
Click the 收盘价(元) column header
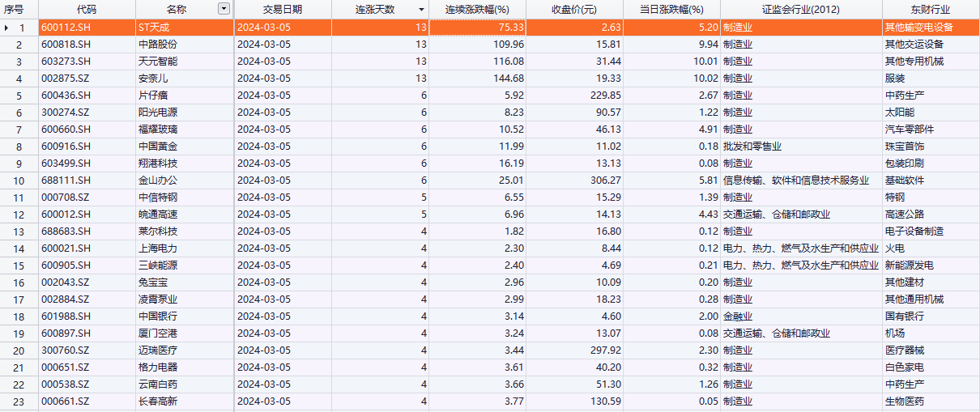point(574,9)
